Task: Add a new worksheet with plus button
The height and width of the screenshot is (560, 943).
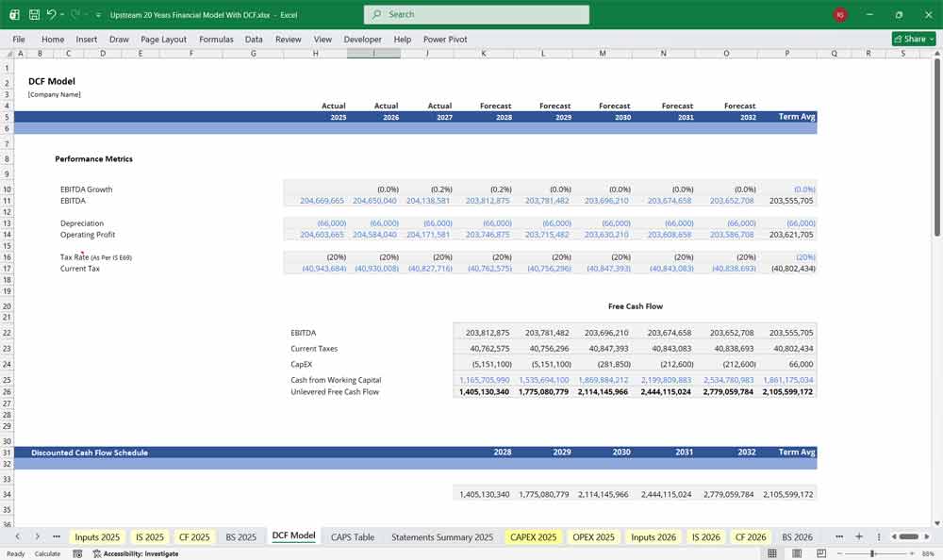Action: coord(858,535)
